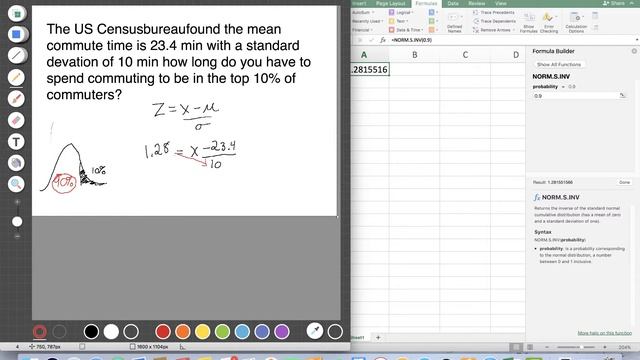Click the formula bar with NORM.S.INV(0.9)
Viewport: 640px width, 360px height.
[512, 40]
